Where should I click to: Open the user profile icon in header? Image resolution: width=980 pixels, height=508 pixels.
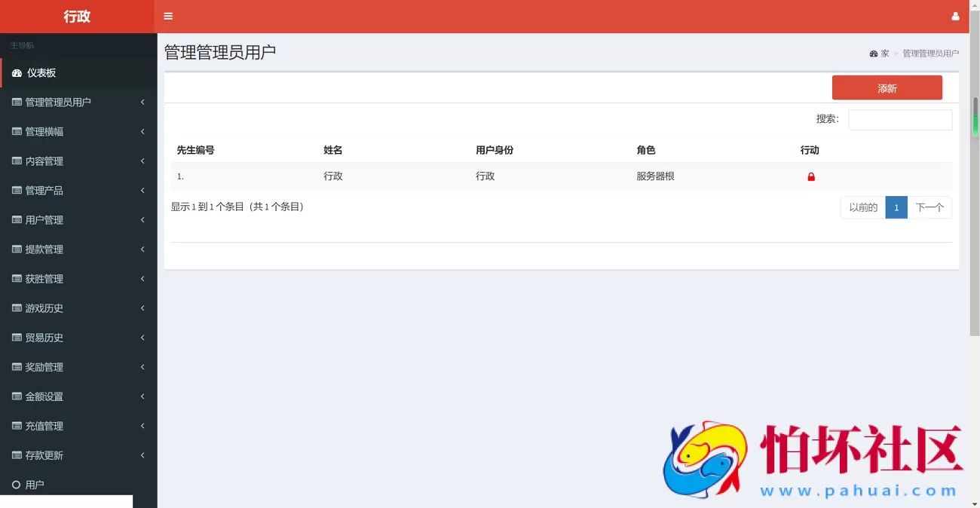pos(955,17)
